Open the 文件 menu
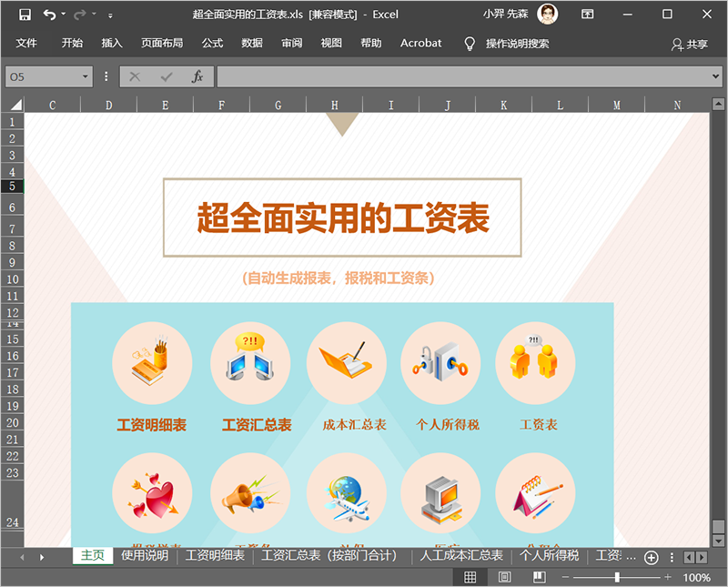The image size is (728, 587). (26, 43)
